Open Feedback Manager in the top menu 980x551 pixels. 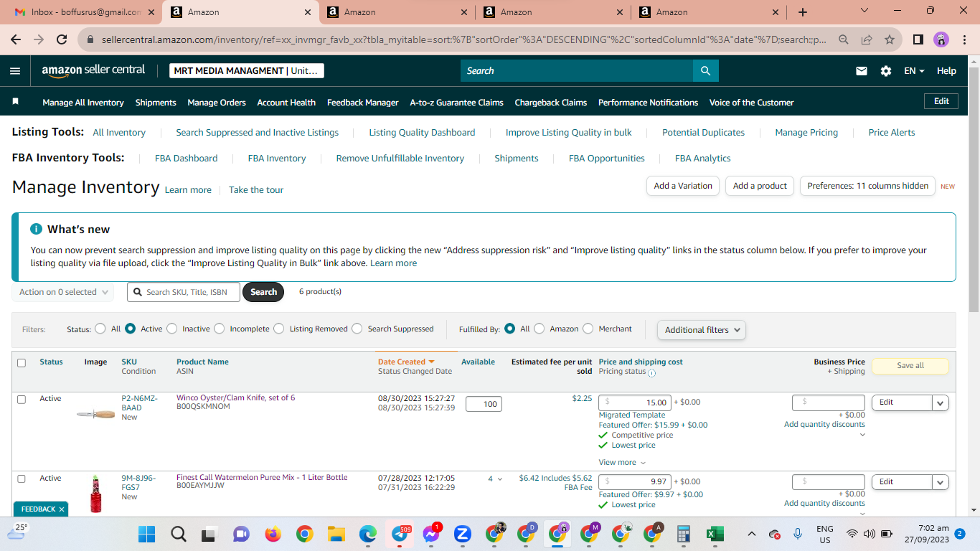tap(363, 103)
